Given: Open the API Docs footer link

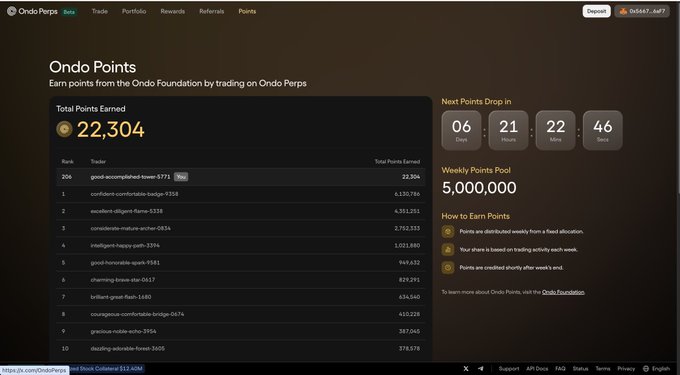Looking at the screenshot, I should [537, 368].
